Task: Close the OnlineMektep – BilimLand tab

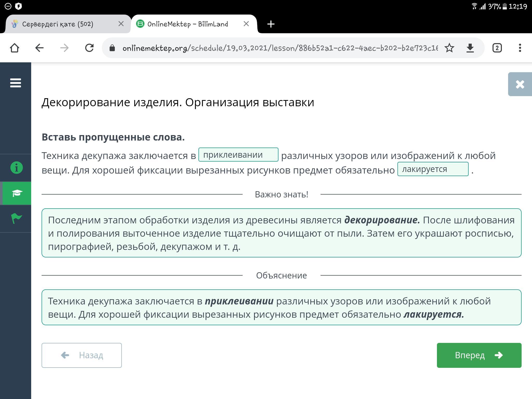Action: 246,24
